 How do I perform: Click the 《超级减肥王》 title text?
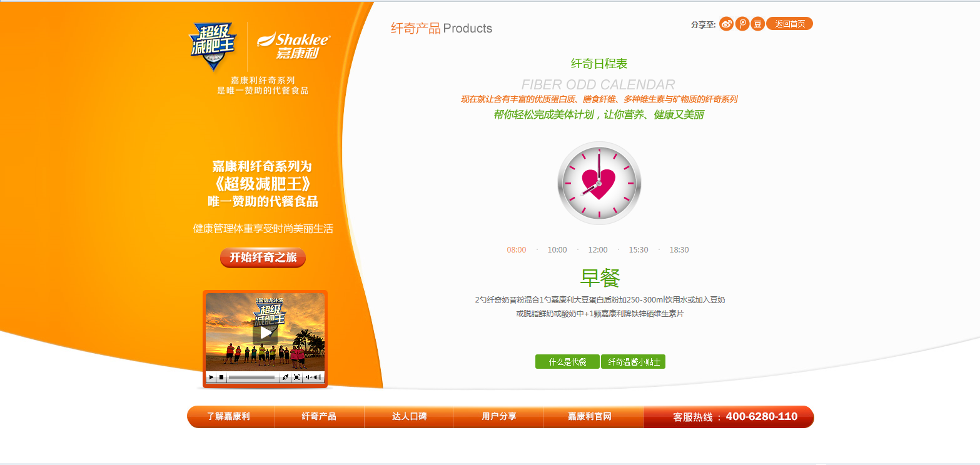point(263,184)
